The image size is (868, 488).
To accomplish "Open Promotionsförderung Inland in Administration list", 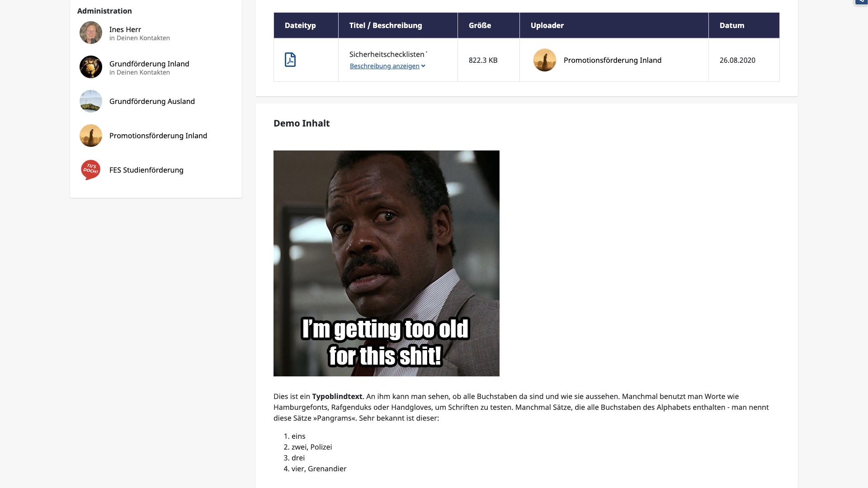I will (x=158, y=136).
